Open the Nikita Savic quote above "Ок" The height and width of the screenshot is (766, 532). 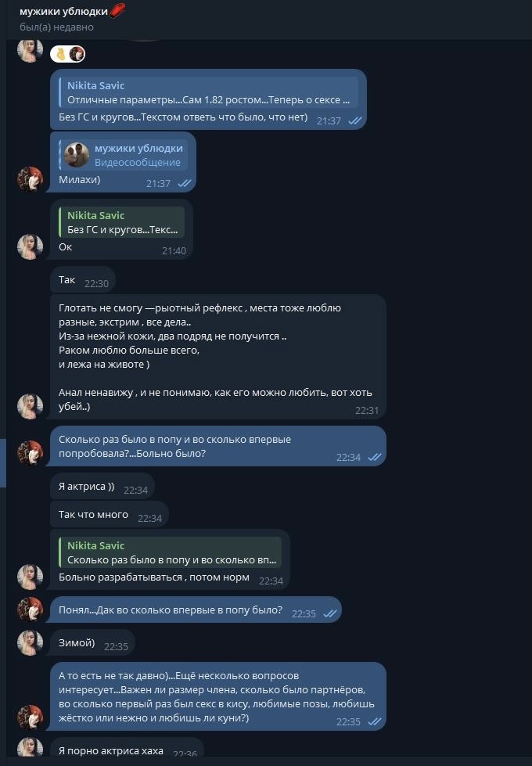coord(121,222)
